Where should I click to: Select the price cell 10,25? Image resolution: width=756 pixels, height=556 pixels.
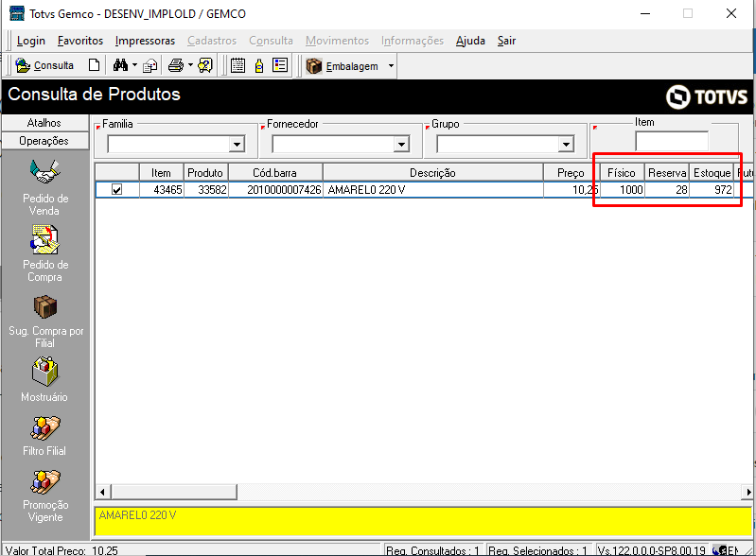click(571, 190)
